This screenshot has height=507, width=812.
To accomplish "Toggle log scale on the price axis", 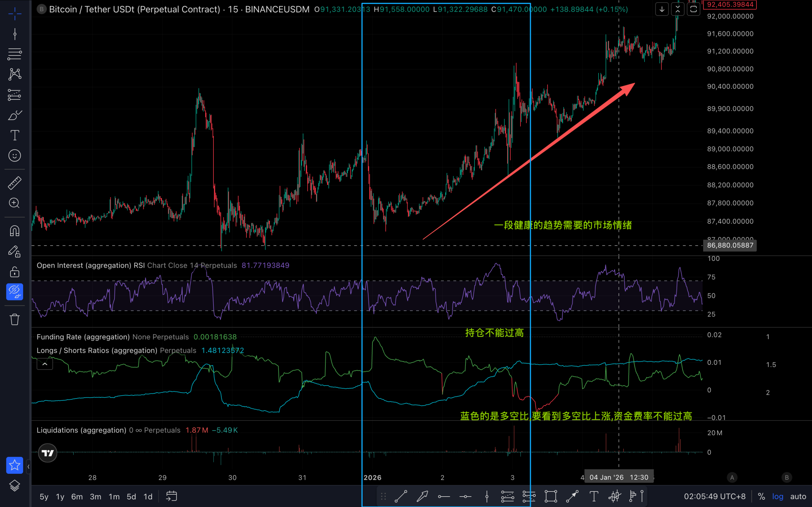I will click(777, 497).
